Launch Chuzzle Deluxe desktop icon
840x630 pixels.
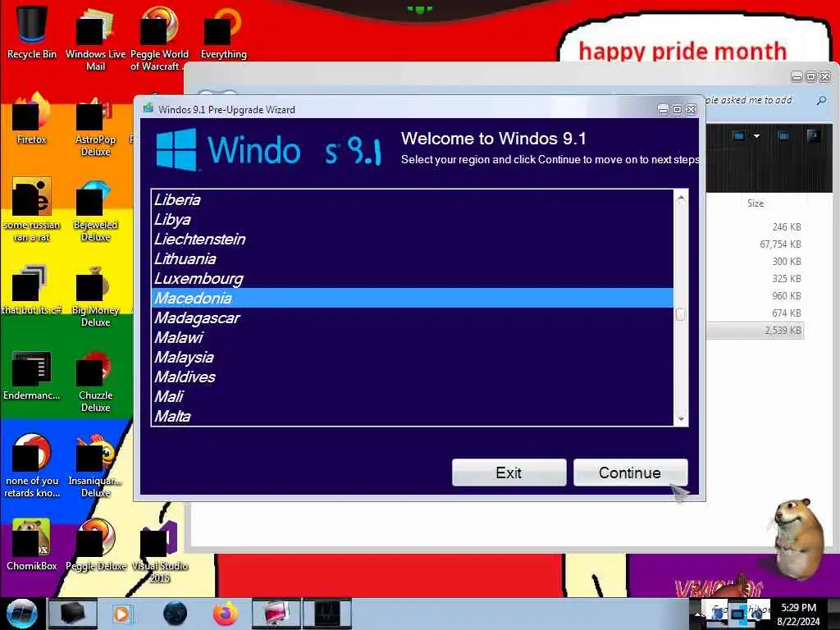pos(95,381)
